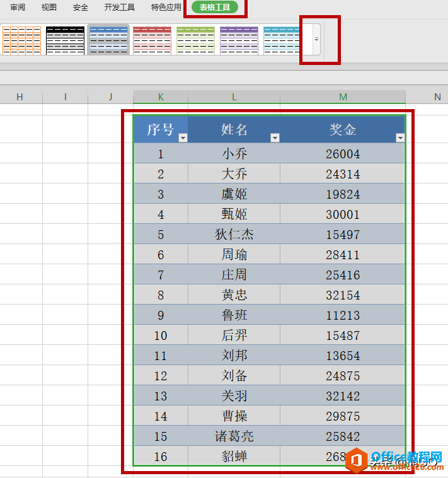Apply the purple banded table style

(239, 40)
